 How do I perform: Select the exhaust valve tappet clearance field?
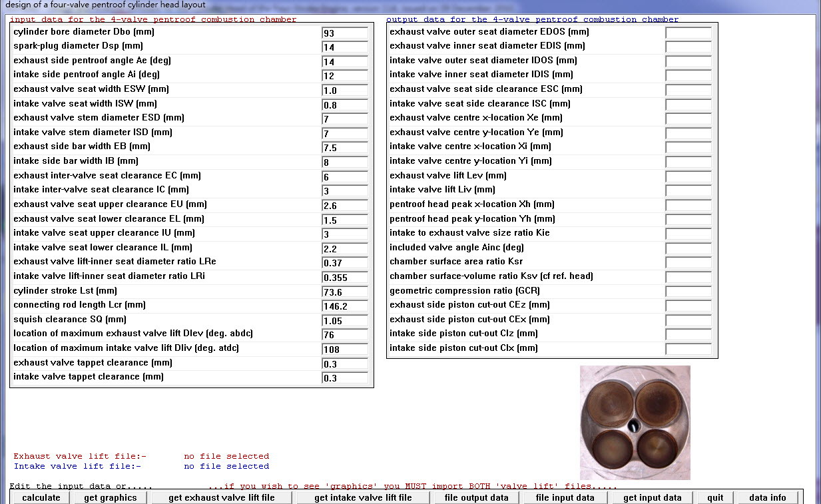pos(345,364)
